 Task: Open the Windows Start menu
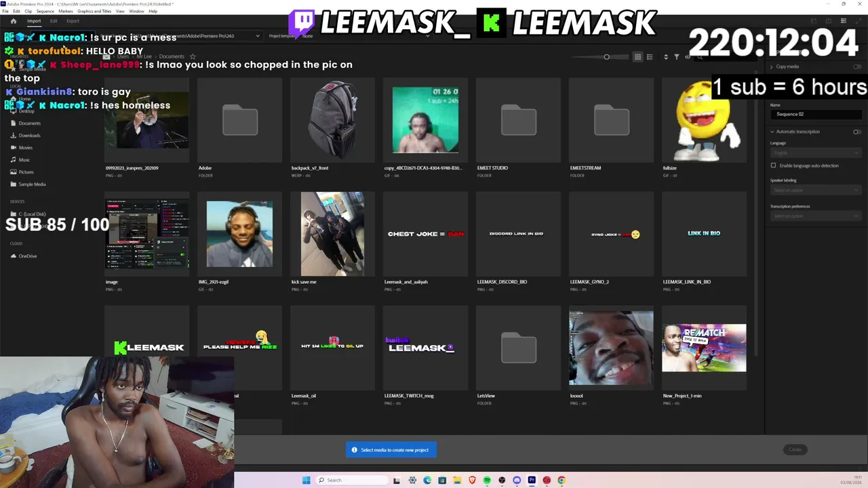coord(307,481)
